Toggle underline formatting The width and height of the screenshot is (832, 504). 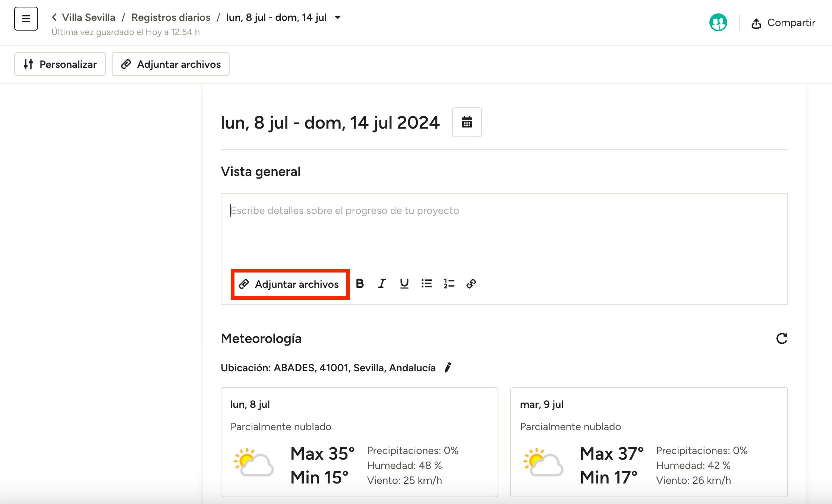(404, 284)
